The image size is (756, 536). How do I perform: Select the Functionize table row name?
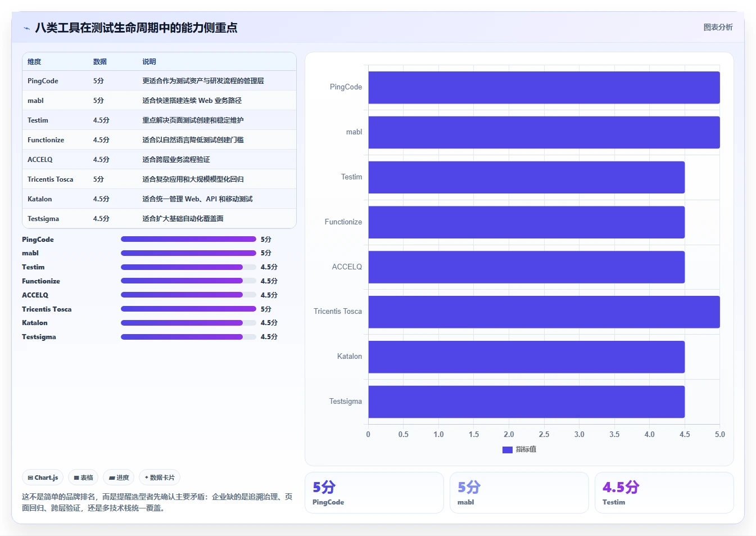coord(46,140)
